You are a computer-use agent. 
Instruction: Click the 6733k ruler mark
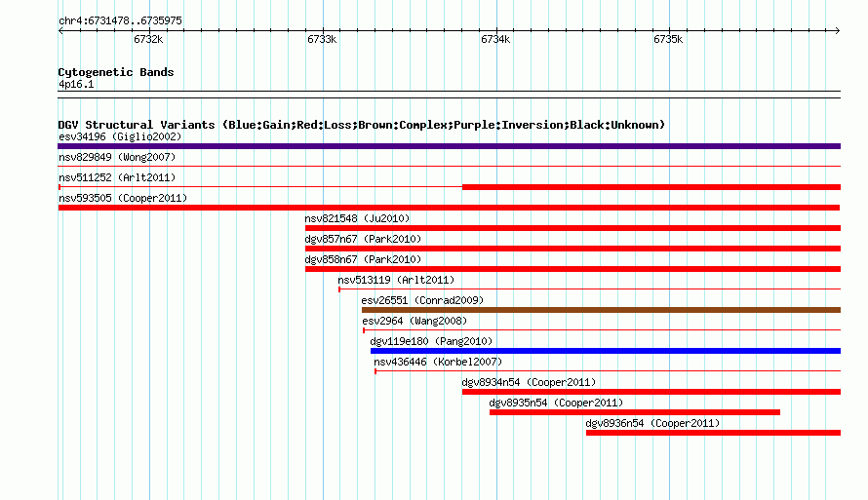pyautogui.click(x=322, y=39)
